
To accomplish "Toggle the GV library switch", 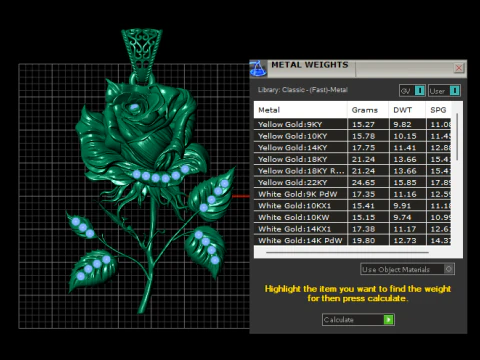I will (412, 91).
